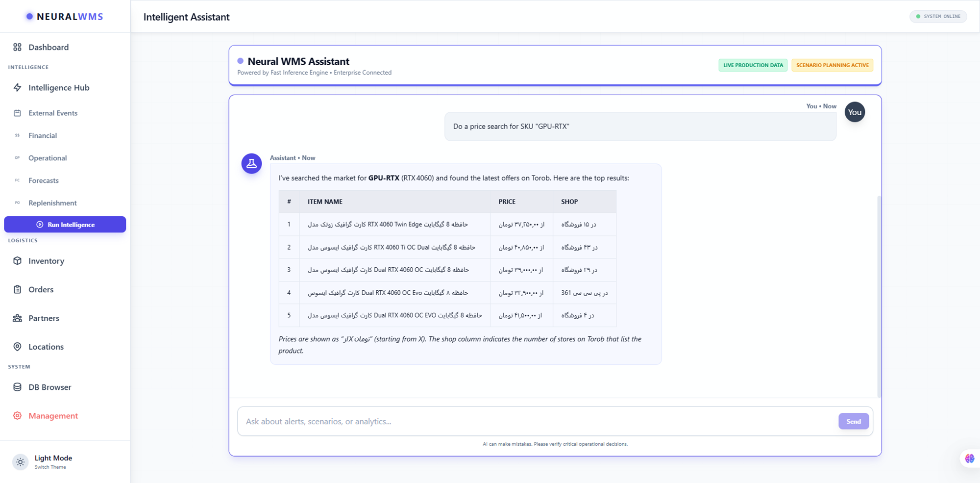Click the Intelligence Hub lightning icon
This screenshot has width=980, height=483.
18,88
